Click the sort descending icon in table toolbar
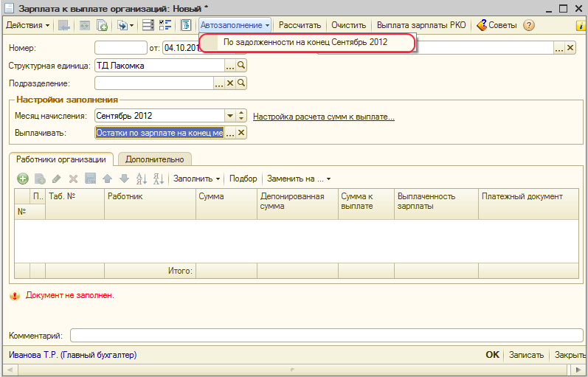Viewport: 588px width, 377px height. [158, 179]
